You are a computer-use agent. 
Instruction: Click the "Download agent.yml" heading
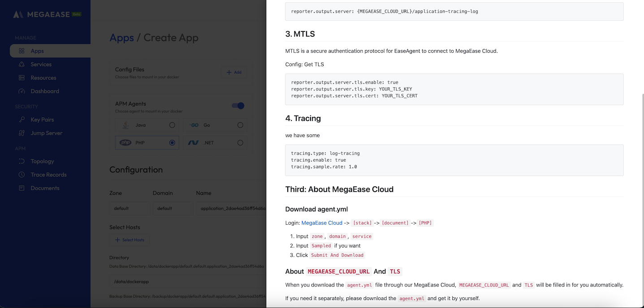tap(316, 209)
